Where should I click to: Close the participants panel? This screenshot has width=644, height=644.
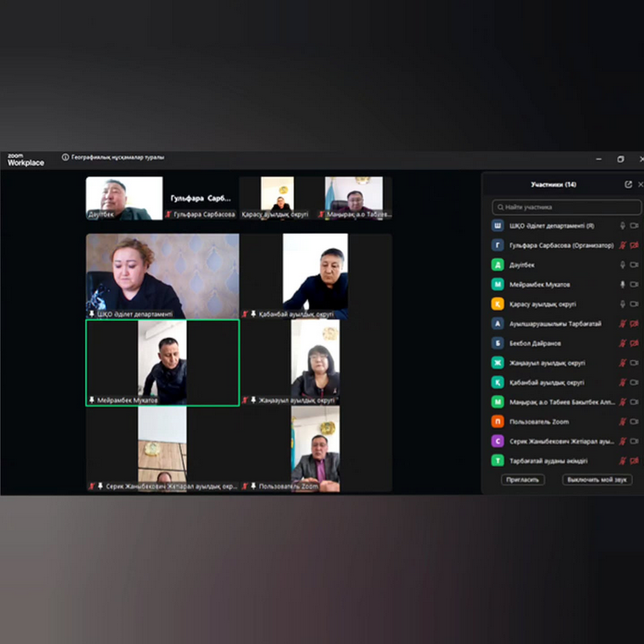coord(640,185)
